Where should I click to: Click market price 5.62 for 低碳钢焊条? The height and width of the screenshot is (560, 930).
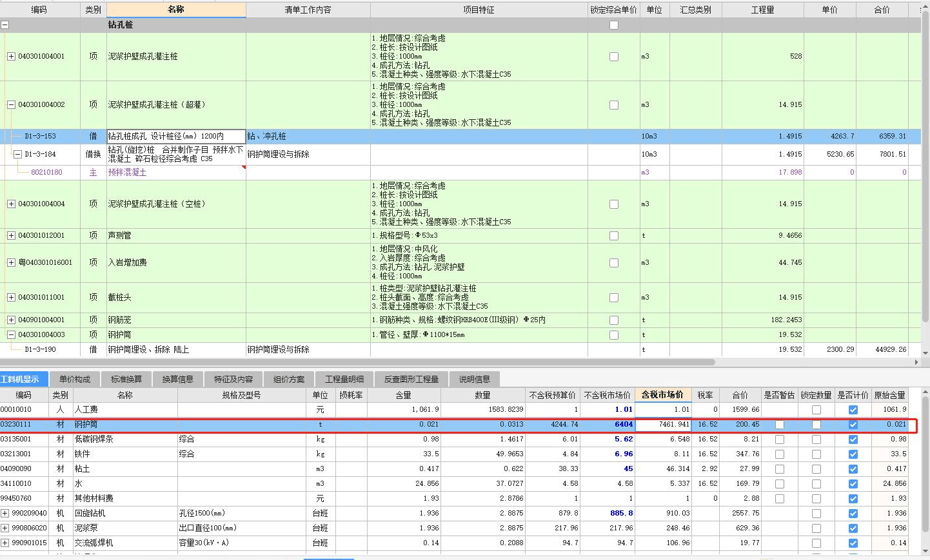(608, 439)
